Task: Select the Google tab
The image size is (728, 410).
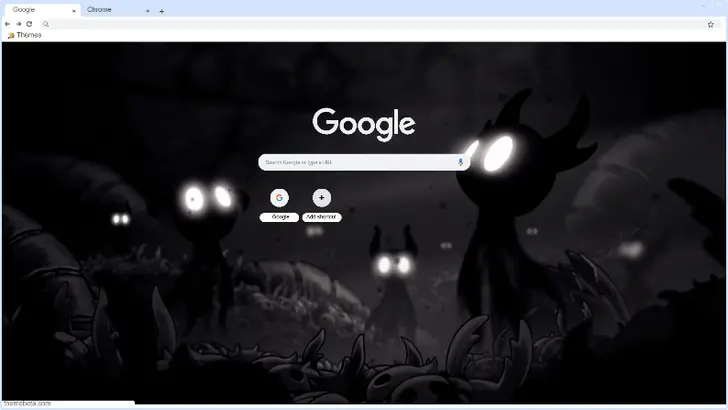Action: tap(41, 10)
